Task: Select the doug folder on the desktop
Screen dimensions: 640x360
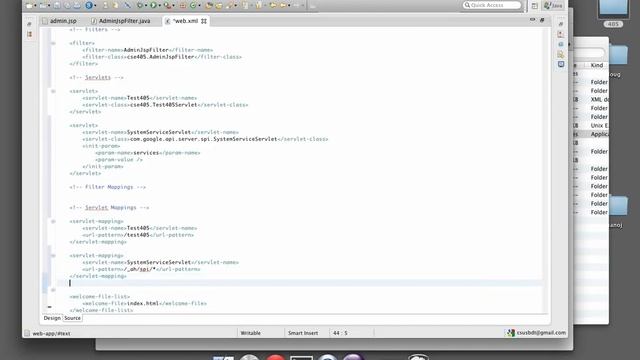Action: (617, 60)
